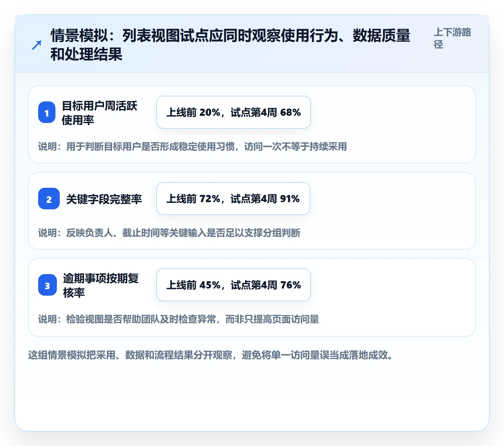Click the 上下游路径 label in header
504x446 pixels.
(x=452, y=38)
